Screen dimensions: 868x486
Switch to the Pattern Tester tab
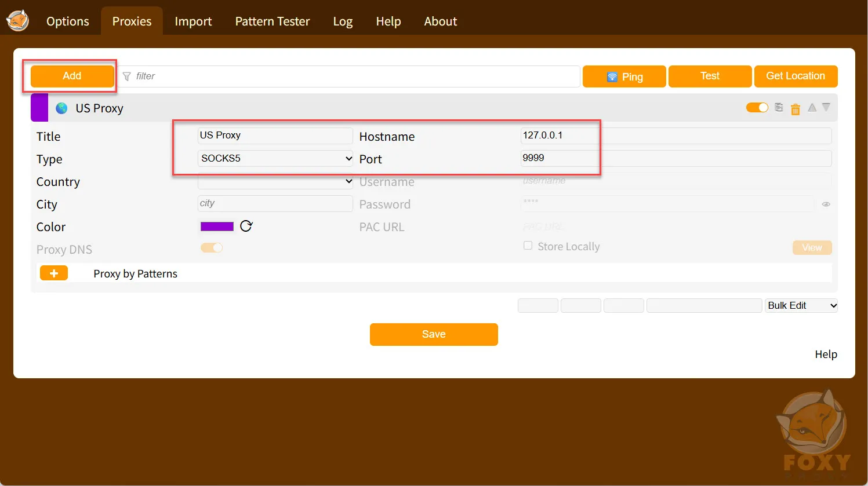click(273, 21)
